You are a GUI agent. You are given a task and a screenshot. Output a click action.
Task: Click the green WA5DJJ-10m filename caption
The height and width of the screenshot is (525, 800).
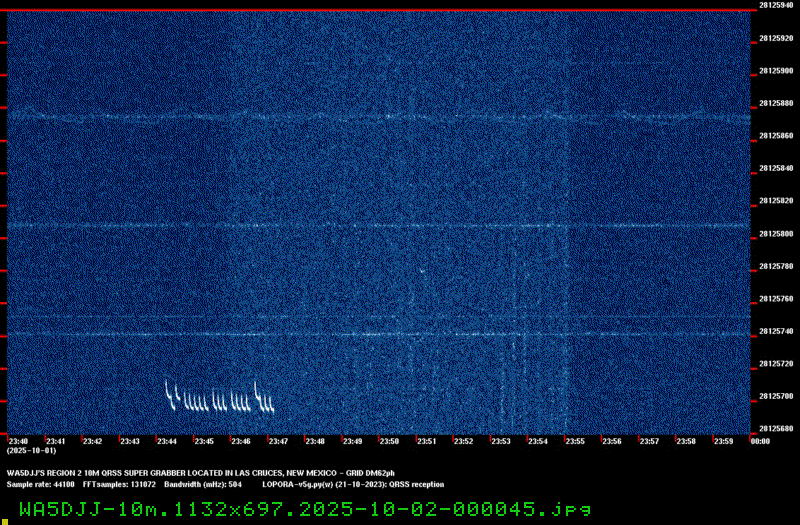[x=305, y=509]
